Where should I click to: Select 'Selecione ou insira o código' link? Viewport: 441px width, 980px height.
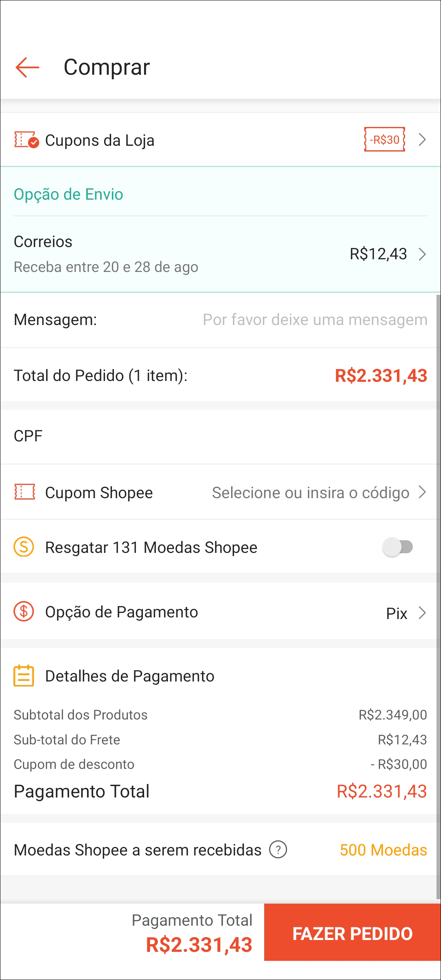pos(310,493)
